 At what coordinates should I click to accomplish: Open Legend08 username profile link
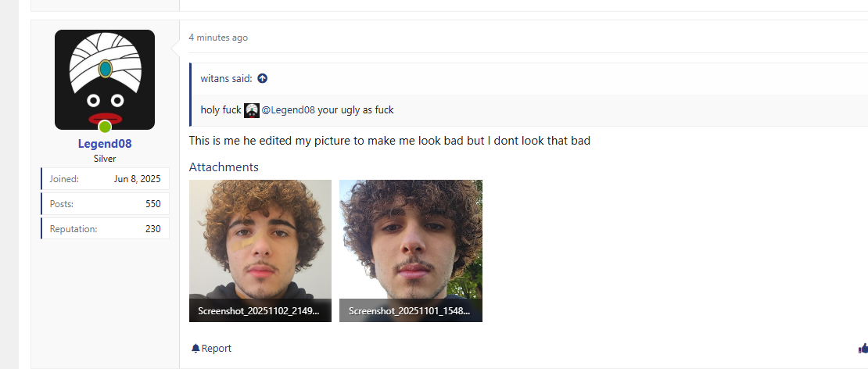point(105,144)
